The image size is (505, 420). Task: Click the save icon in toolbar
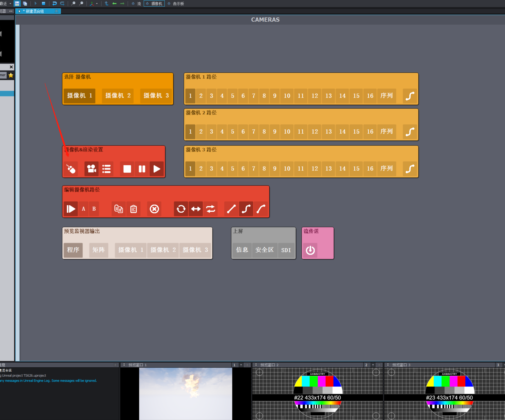click(17, 4)
